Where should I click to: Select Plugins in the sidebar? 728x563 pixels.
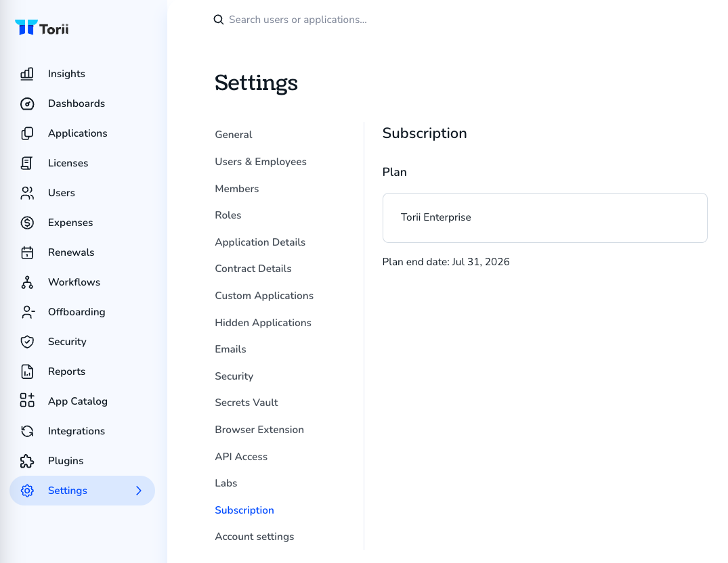[66, 461]
